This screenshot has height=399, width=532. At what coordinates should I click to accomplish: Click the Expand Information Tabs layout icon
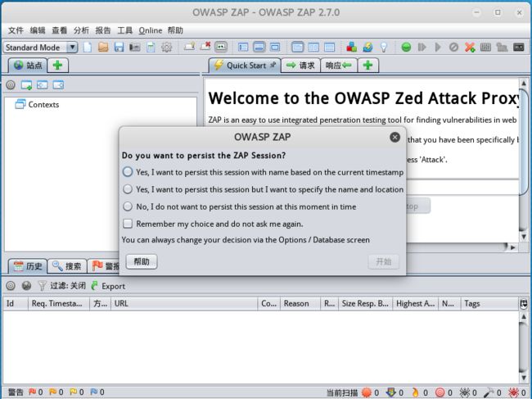point(259,47)
